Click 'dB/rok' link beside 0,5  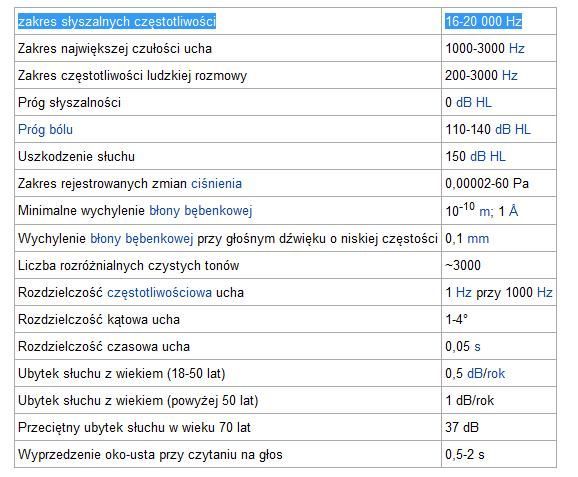tap(486, 373)
